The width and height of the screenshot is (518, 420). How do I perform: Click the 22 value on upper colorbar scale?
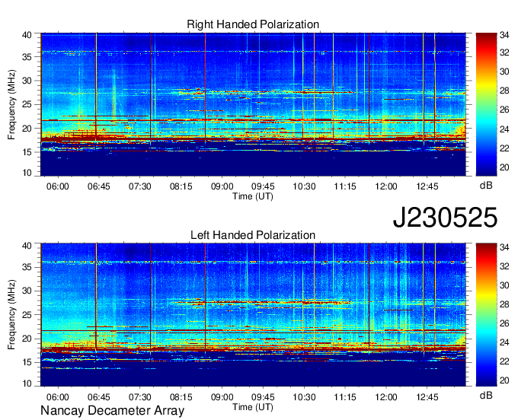click(x=504, y=148)
